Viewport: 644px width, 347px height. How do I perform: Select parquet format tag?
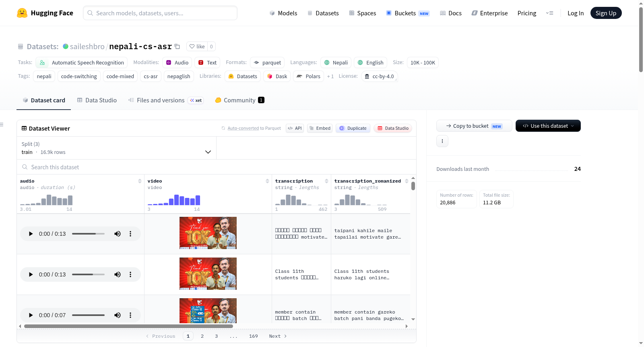[267, 62]
